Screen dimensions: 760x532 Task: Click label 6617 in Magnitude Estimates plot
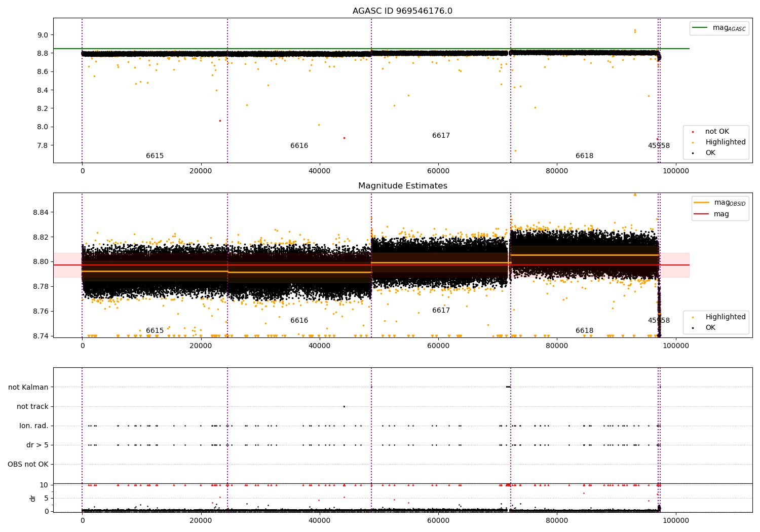(x=441, y=311)
